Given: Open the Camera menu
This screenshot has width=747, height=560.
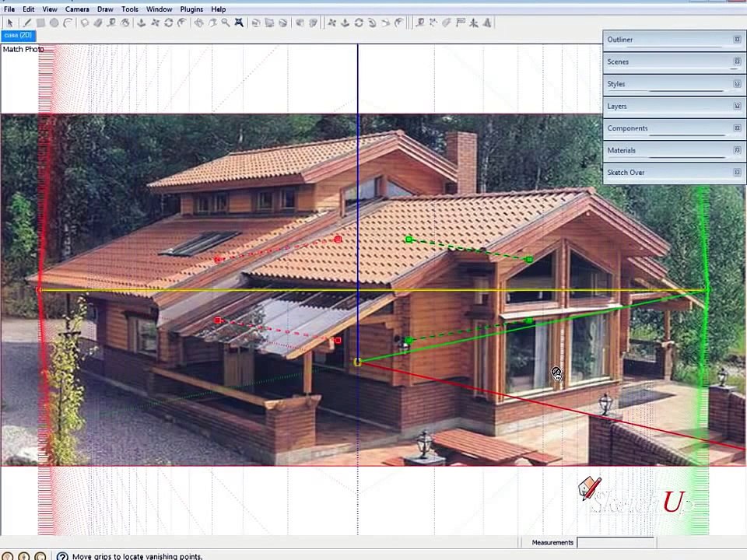Looking at the screenshot, I should [77, 9].
